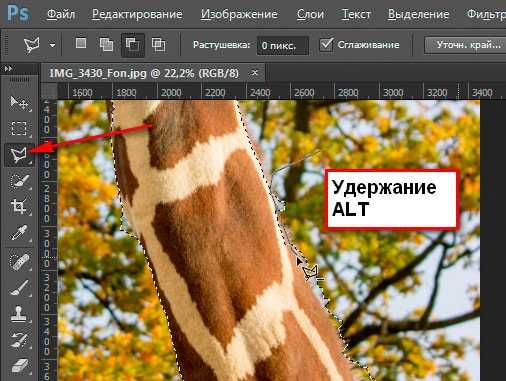Click the Уточн. край button

pos(465,45)
